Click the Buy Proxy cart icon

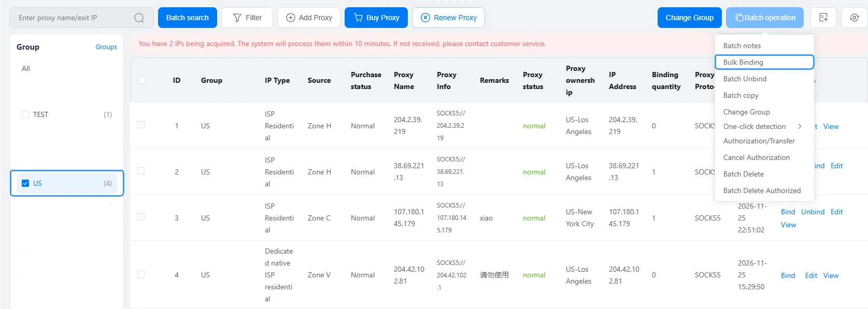(358, 18)
